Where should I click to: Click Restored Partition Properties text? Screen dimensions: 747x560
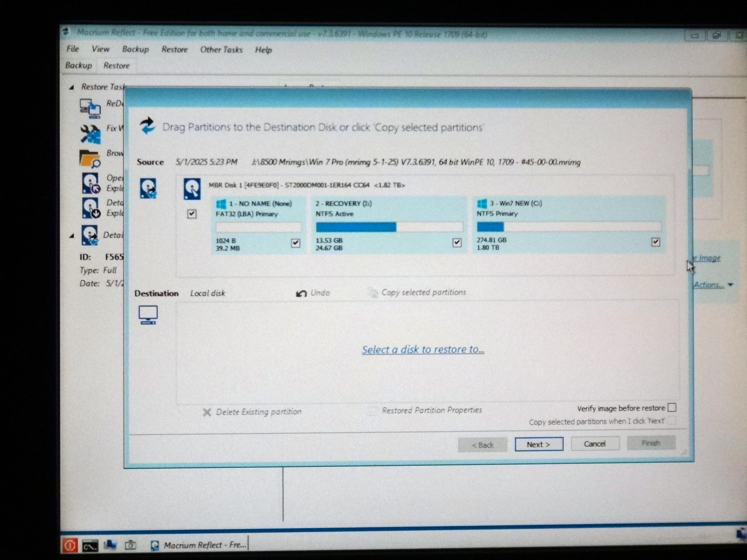point(432,410)
